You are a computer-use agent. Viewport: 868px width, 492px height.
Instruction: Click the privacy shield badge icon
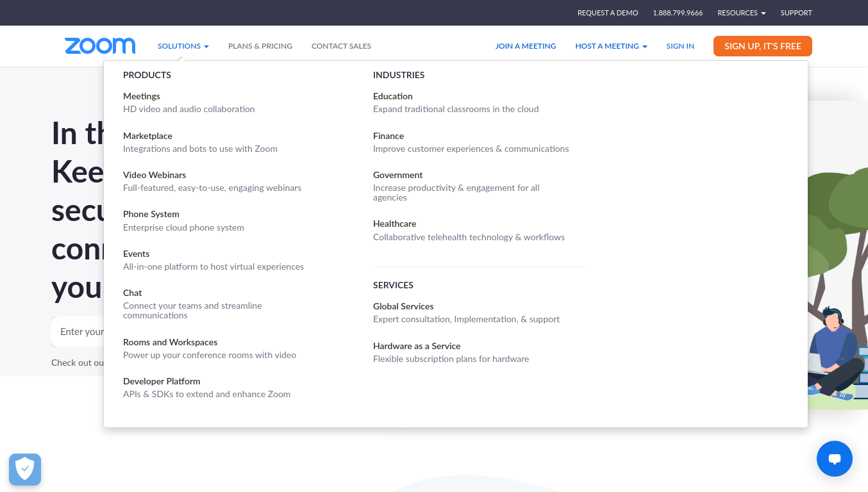click(25, 470)
